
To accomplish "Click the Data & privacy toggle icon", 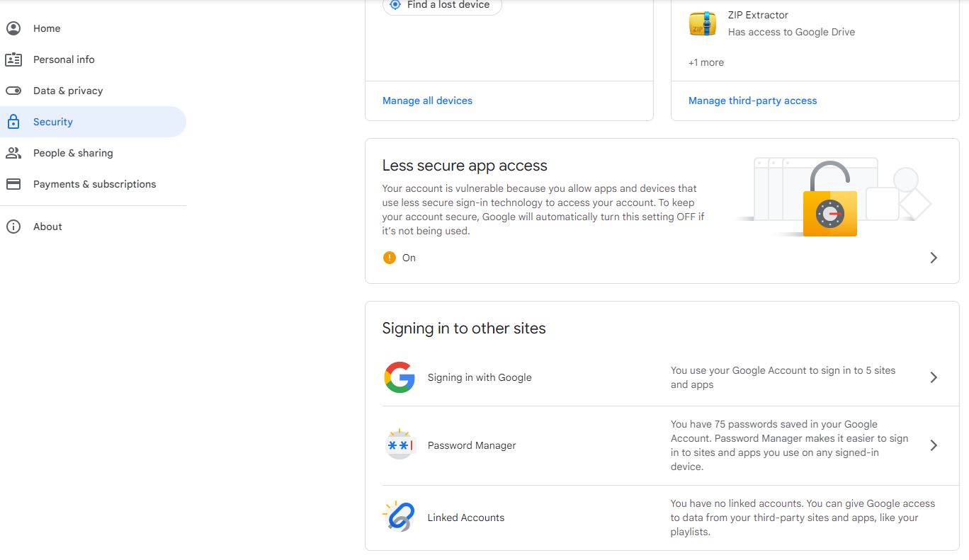I will (x=13, y=91).
